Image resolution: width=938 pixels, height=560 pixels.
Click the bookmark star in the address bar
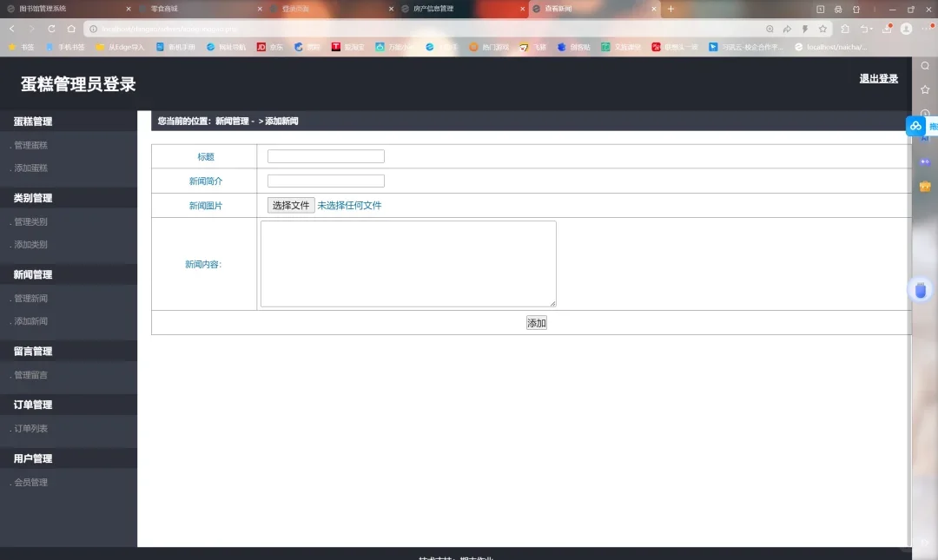(x=822, y=28)
